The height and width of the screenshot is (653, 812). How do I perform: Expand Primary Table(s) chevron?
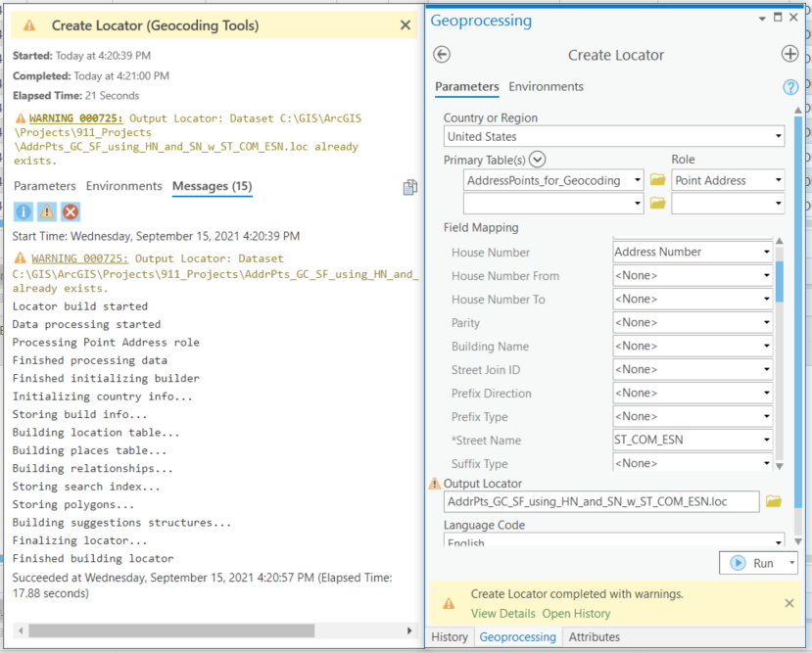(x=538, y=160)
